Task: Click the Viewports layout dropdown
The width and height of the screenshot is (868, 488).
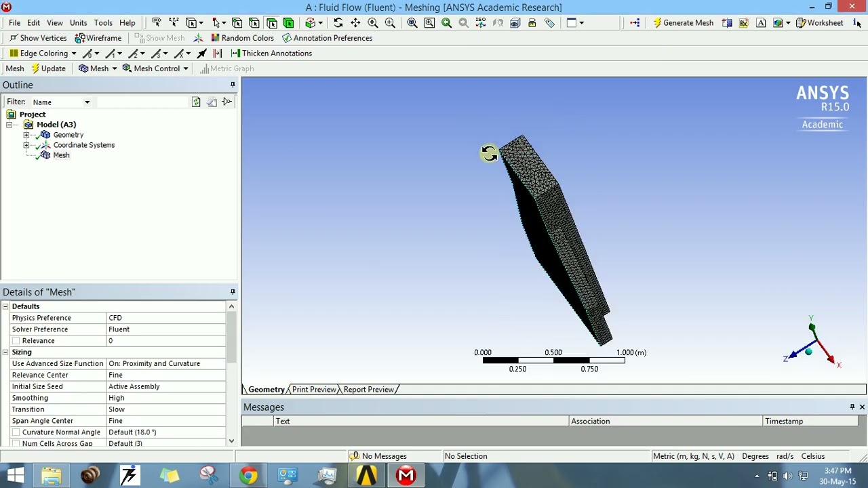Action: [575, 22]
